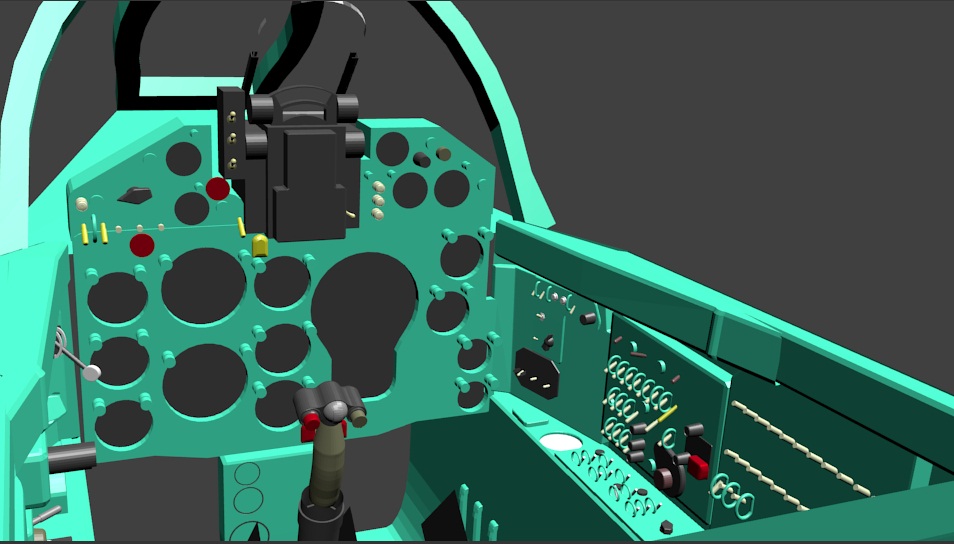Viewport: 954px width, 544px height.
Task: Click the large keyhole-shaped instrument cutout
Action: coord(365,323)
